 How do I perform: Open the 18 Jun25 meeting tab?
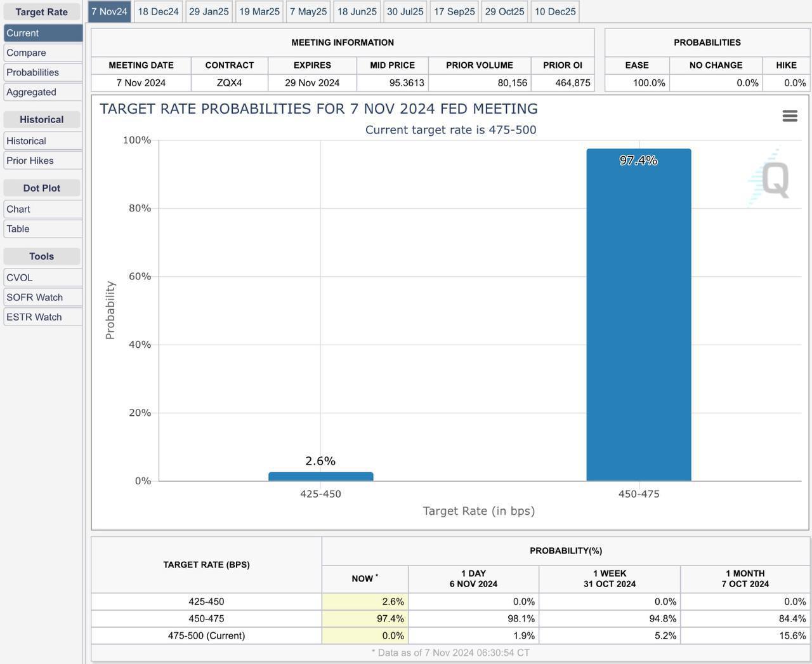point(357,11)
